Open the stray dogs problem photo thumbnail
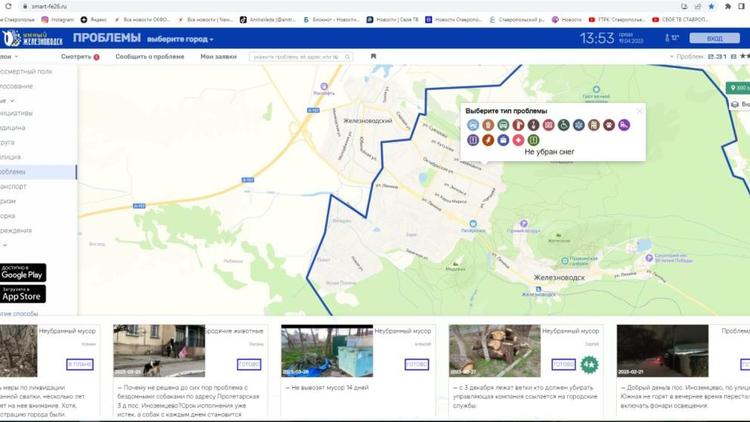The image size is (750, 422). click(x=159, y=350)
